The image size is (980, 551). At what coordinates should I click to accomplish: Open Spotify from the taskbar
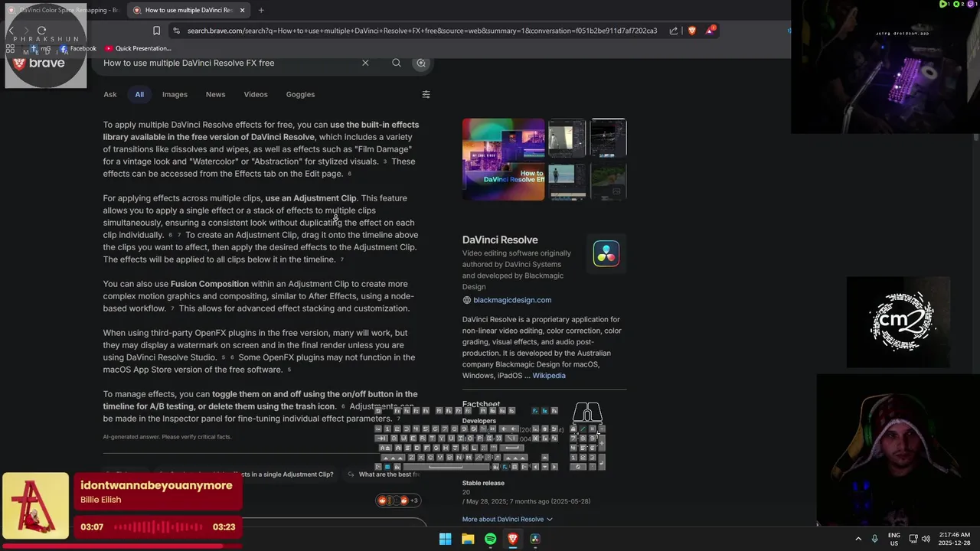(490, 539)
